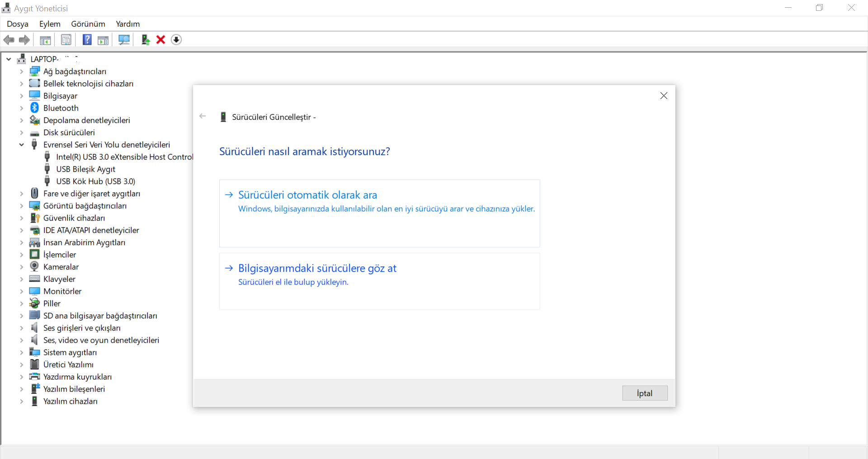Click the Show/Hide console tree icon
868x459 pixels.
(x=45, y=40)
